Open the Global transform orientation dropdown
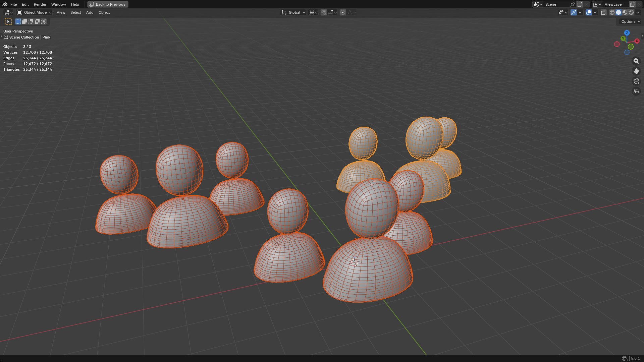The height and width of the screenshot is (362, 644). click(x=293, y=12)
